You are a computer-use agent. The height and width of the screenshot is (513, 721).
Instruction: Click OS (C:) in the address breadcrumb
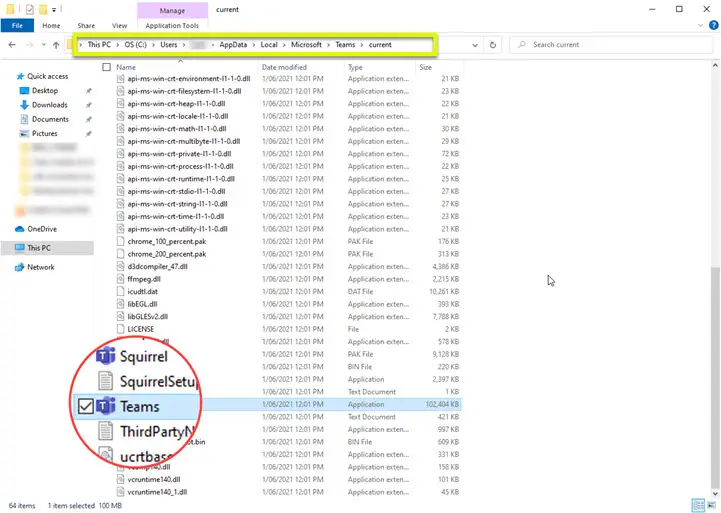(136, 45)
